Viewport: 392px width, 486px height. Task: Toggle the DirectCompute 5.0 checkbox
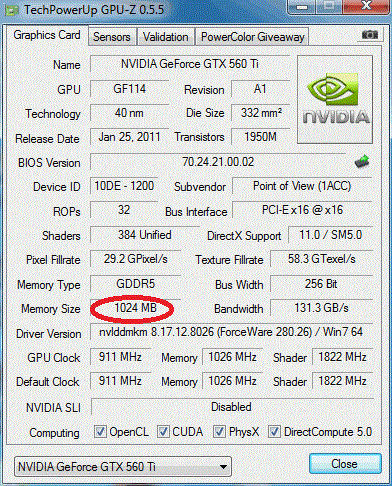[x=274, y=432]
